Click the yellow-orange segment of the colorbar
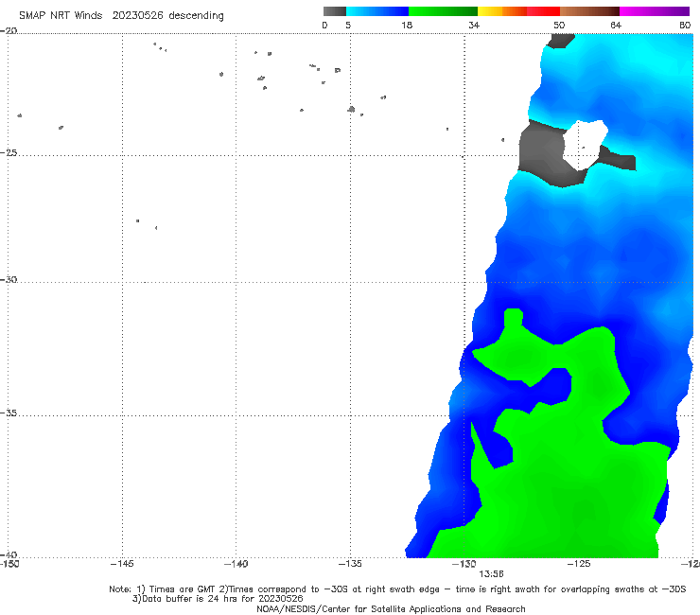This screenshot has width=700, height=615. click(x=502, y=11)
